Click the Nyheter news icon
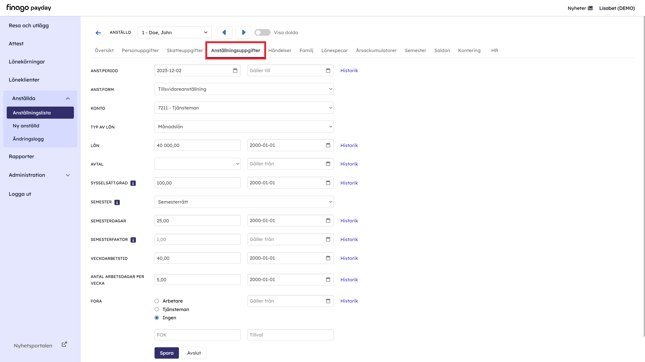 point(590,8)
